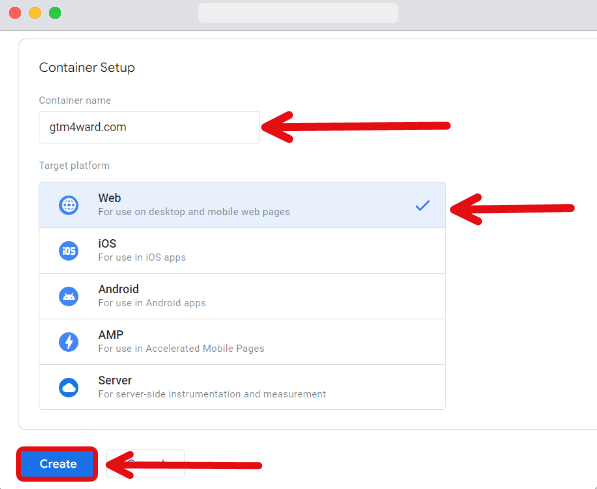
Task: Choose iOS target platform option
Action: pos(242,251)
